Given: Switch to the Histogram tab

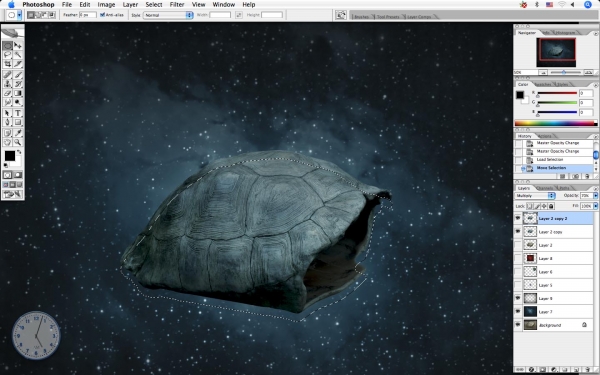Looking at the screenshot, I should 565,33.
